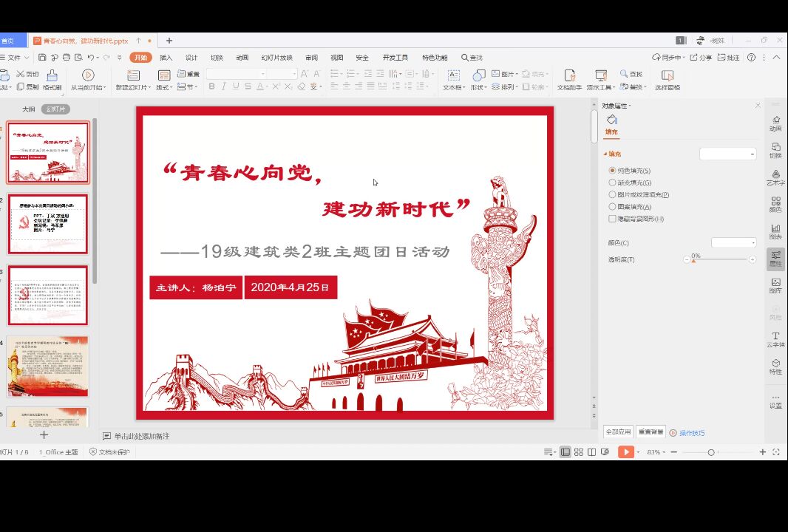Screen dimensions: 788x532
Task: Click the 操作技巧 tips link
Action: coord(692,433)
